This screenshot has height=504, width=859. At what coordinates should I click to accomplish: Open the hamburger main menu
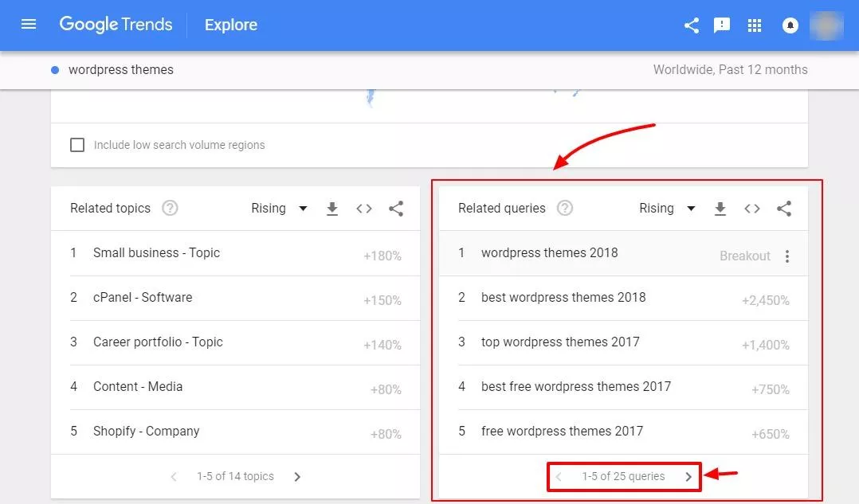coord(29,25)
